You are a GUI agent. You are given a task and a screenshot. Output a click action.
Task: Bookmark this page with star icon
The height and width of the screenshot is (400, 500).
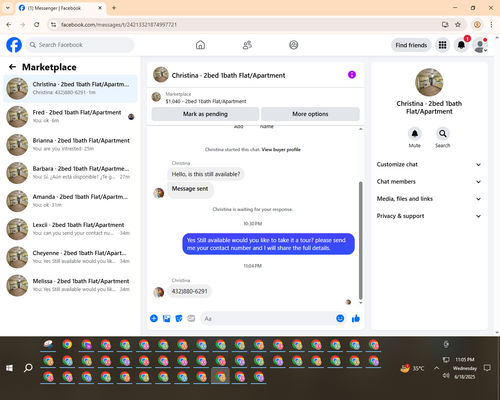tap(458, 25)
